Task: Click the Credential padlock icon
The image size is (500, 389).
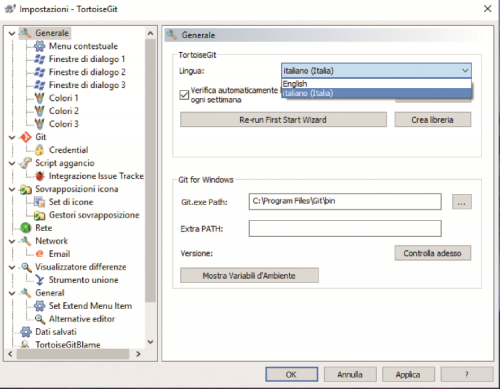Action: tap(39, 150)
